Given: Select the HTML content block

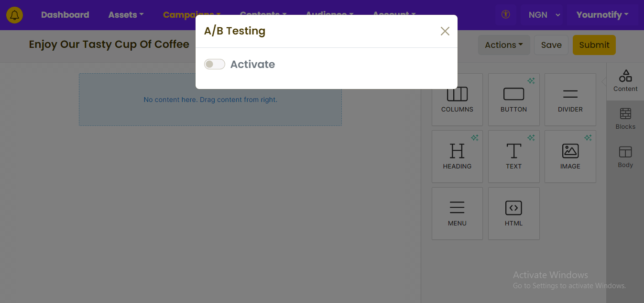Looking at the screenshot, I should click(x=513, y=213).
